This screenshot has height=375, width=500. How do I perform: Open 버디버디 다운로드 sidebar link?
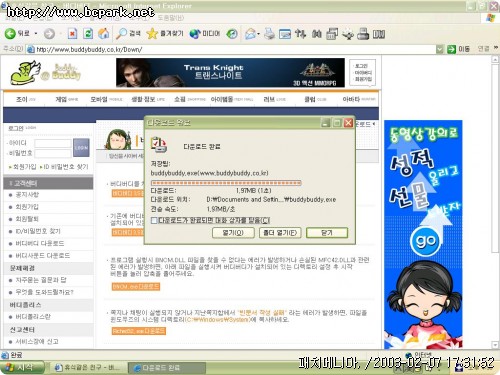click(x=40, y=243)
